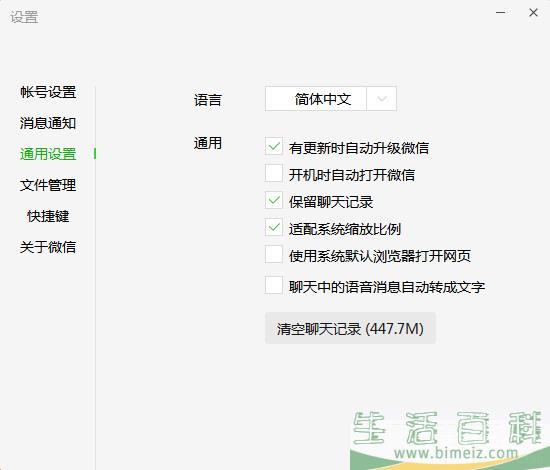This screenshot has width=550, height=470.
Task: Disable 适配系统缩放比例 checkbox
Action: 274,227
